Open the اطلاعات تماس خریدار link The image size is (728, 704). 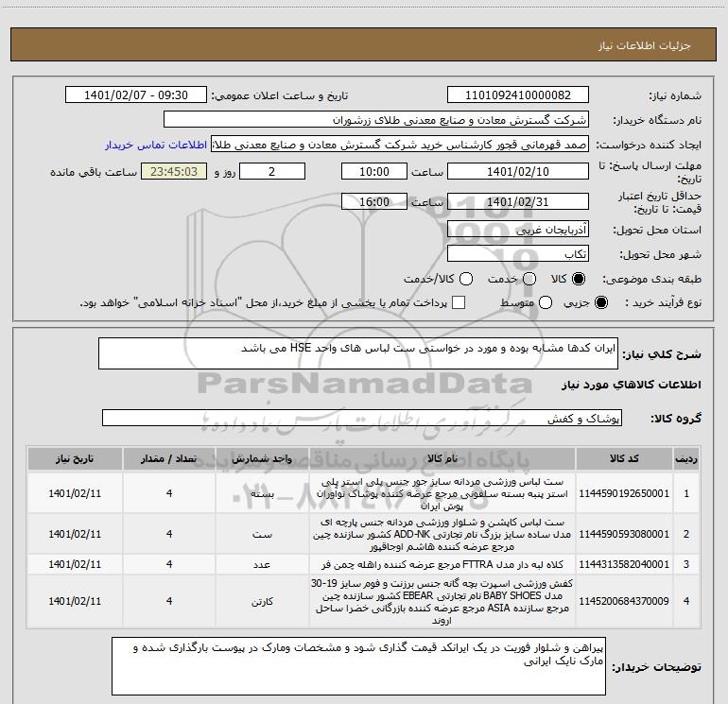(x=156, y=145)
